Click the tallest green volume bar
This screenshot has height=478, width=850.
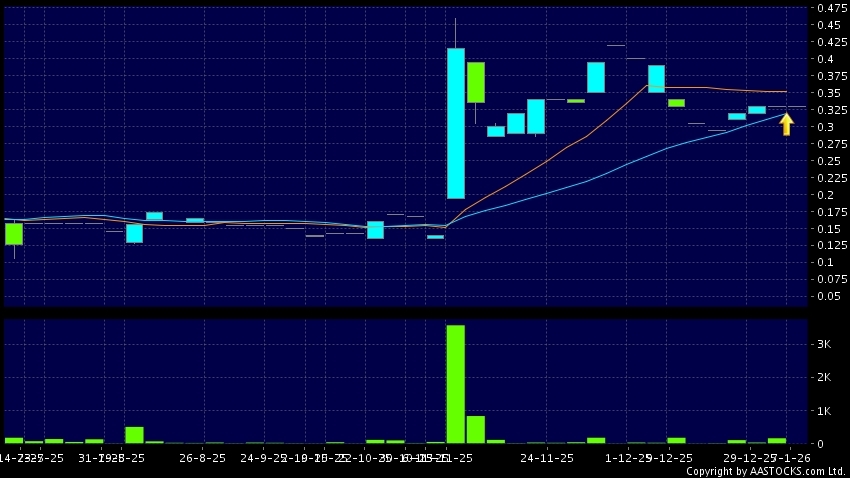pyautogui.click(x=455, y=383)
